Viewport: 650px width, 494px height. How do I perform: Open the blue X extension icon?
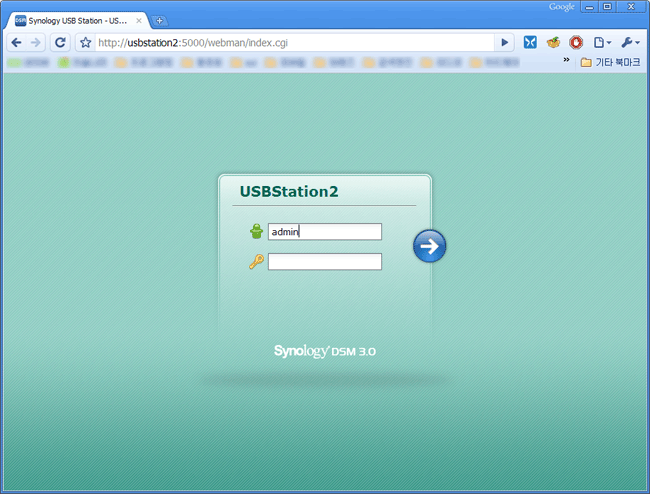[530, 42]
